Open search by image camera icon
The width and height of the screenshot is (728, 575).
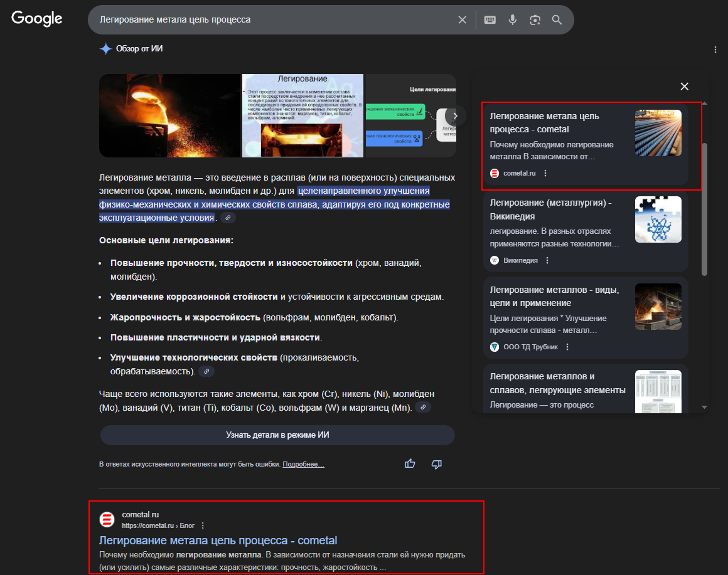535,20
